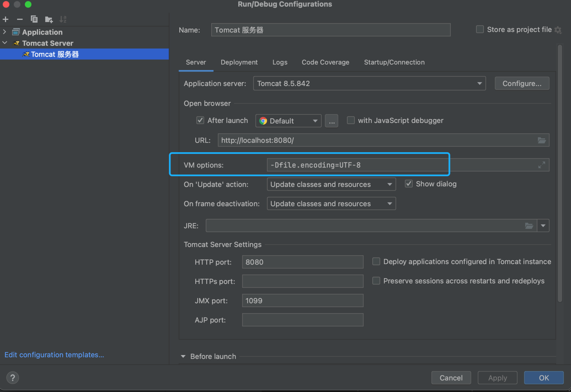
Task: Click the Cancel button
Action: coord(451,378)
